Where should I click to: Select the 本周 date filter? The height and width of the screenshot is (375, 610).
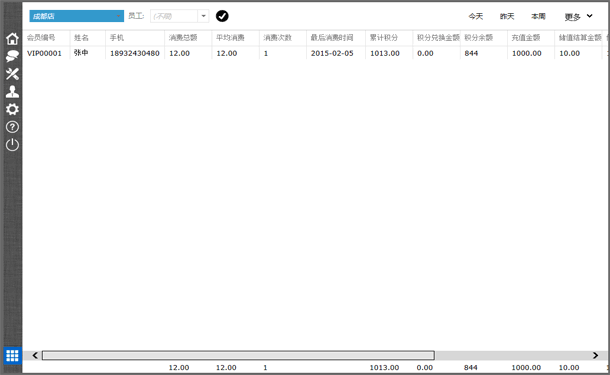pyautogui.click(x=538, y=16)
